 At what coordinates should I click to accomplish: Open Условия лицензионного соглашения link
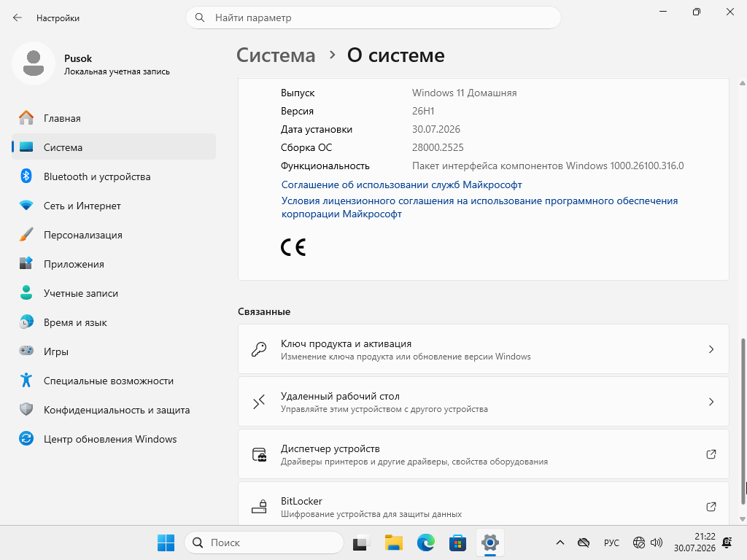(x=479, y=207)
